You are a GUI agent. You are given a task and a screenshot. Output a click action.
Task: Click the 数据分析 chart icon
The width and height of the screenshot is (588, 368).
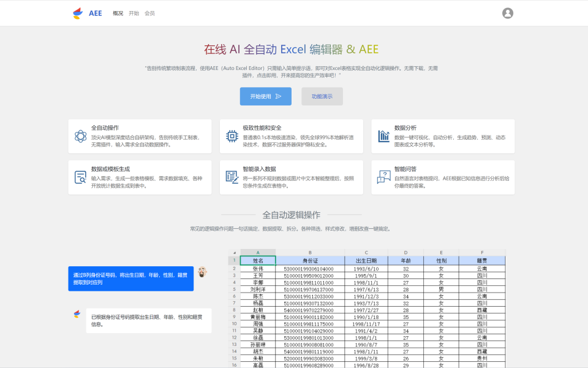383,136
